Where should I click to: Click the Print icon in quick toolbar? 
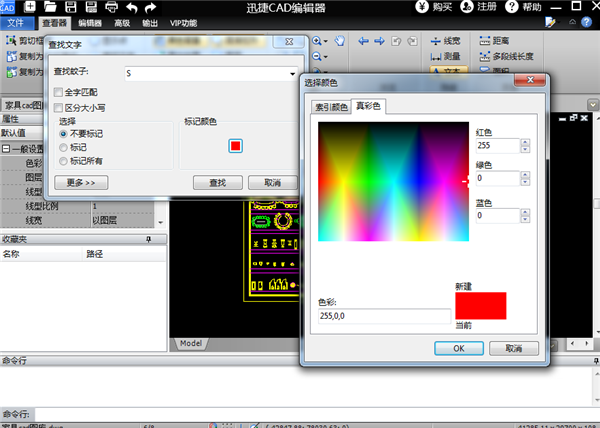click(111, 7)
